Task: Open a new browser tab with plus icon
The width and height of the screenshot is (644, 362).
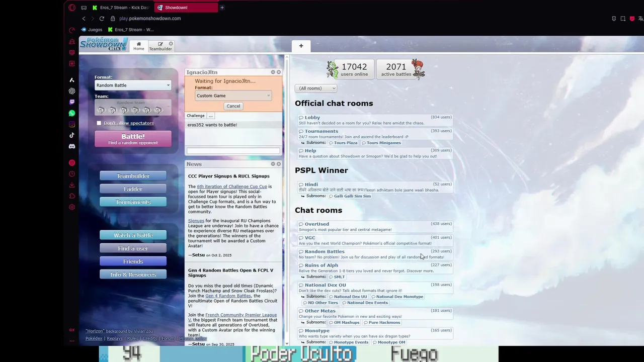Action: 222,8
